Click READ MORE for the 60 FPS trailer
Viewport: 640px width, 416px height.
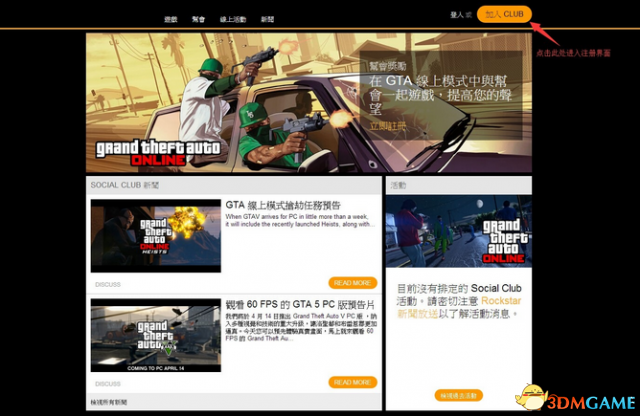pos(352,382)
